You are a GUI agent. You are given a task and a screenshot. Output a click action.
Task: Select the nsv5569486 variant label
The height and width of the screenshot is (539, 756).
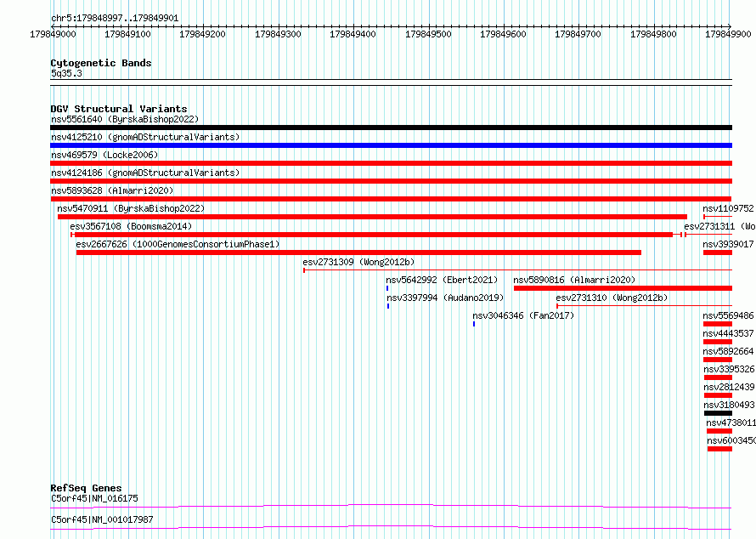(x=728, y=315)
